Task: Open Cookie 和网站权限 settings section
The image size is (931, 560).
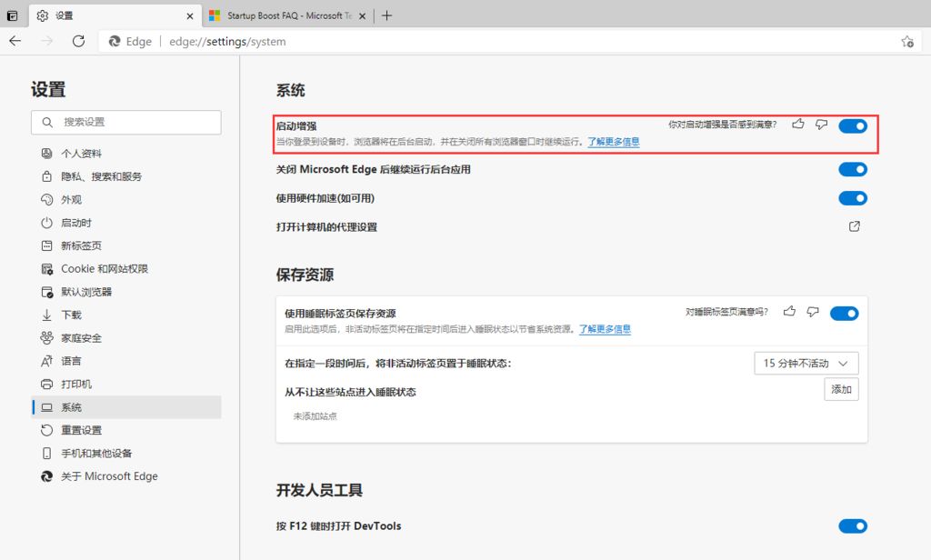Action: click(x=104, y=269)
